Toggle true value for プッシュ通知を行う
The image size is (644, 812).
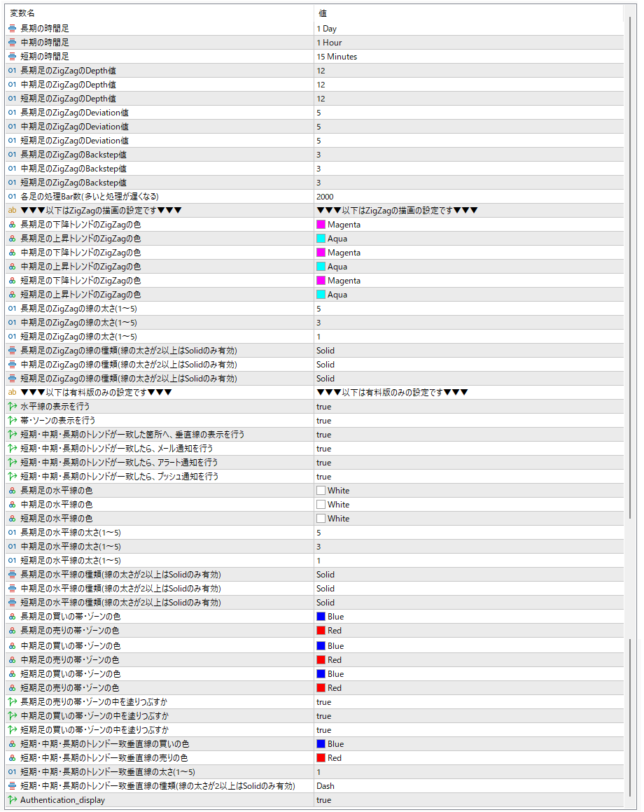(323, 477)
